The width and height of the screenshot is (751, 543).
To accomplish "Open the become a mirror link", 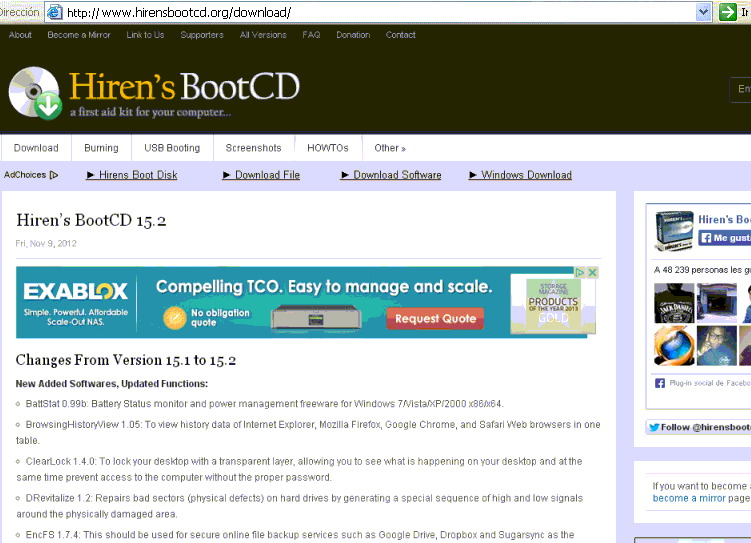I will click(x=689, y=498).
